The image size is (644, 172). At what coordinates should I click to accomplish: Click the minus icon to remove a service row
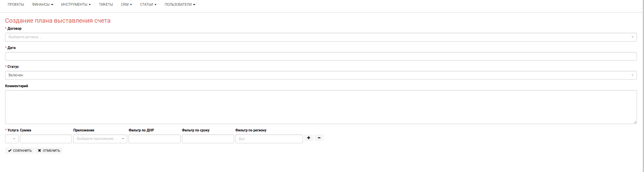click(x=319, y=138)
